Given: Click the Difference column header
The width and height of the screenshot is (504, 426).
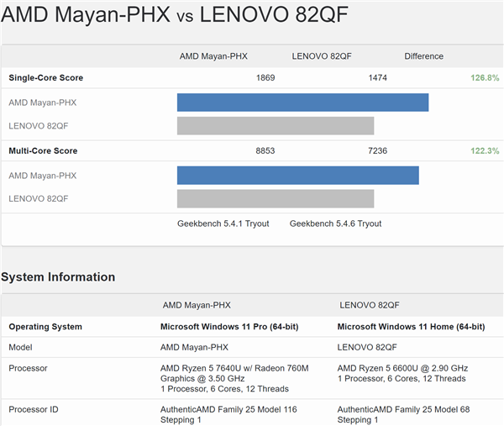Looking at the screenshot, I should (x=423, y=56).
